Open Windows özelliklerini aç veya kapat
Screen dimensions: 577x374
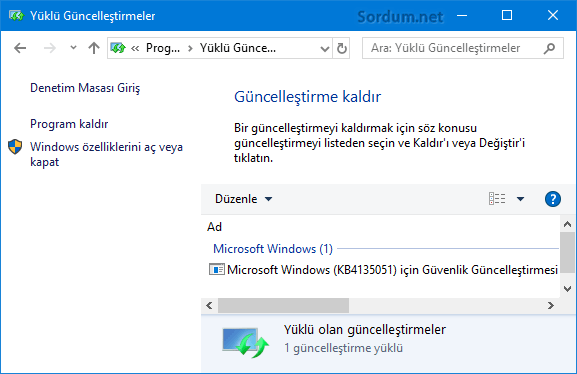point(106,154)
